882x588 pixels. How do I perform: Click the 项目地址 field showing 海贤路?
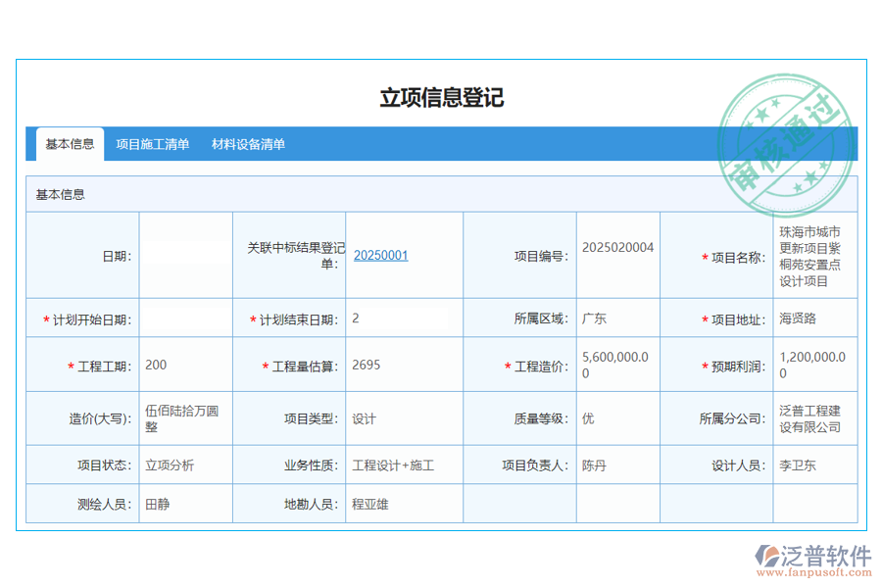(x=815, y=318)
